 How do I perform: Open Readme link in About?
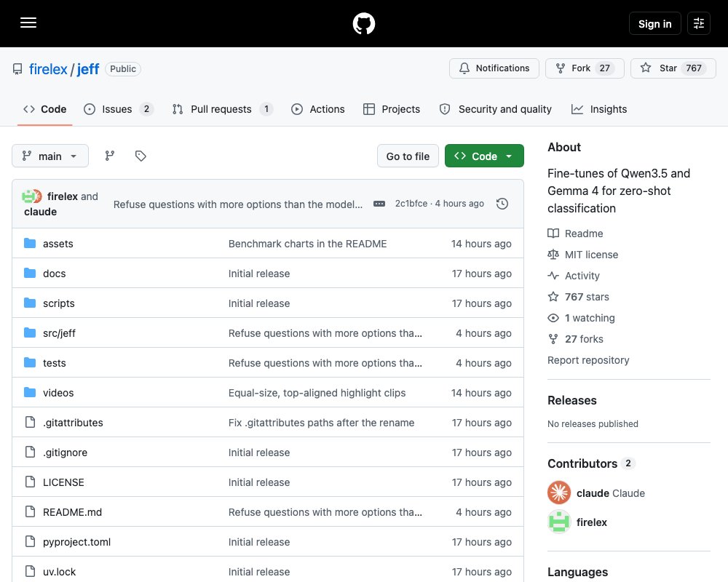584,234
